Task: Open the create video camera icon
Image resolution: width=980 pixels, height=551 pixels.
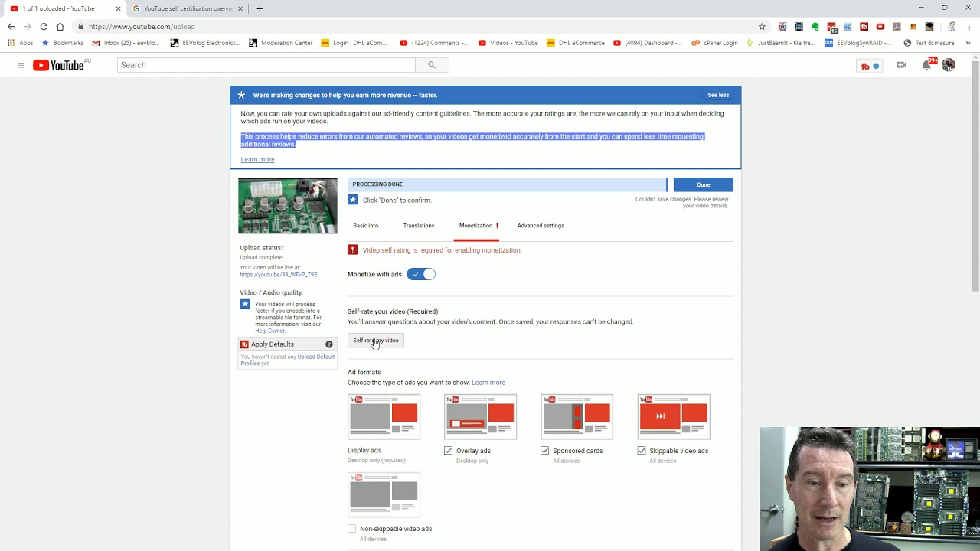Action: click(x=901, y=65)
